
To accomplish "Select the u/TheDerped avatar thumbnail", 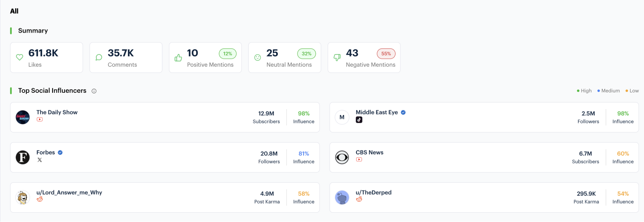I will pos(342,198).
